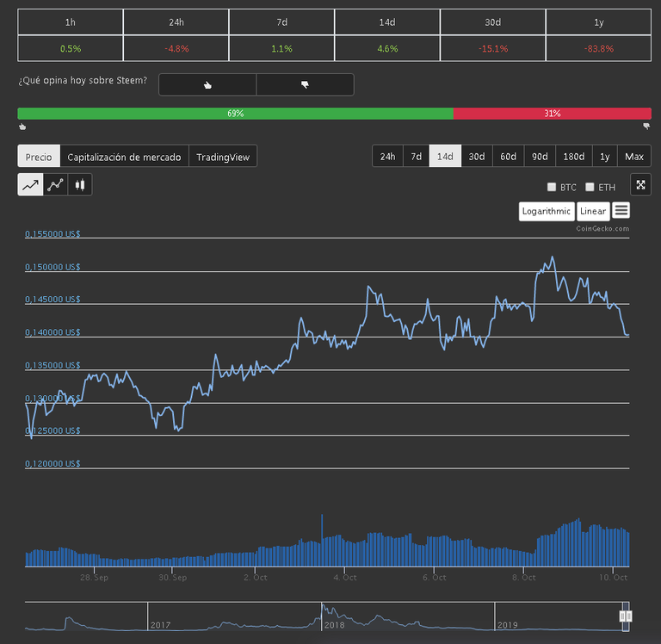
Task: Switch to candlestick chart icon
Action: pos(80,185)
